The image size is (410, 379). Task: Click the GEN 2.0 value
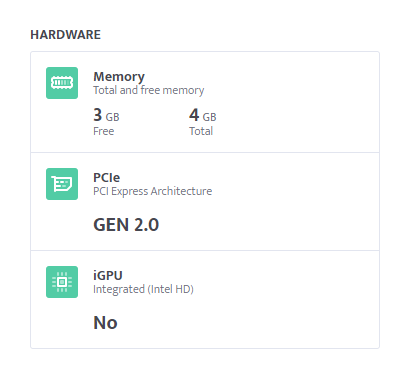pos(126,225)
